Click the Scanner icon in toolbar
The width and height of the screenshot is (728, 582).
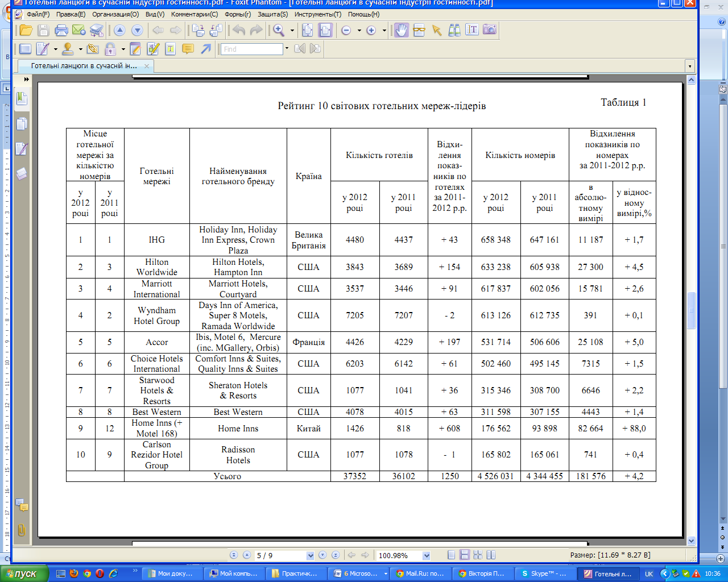(x=97, y=30)
